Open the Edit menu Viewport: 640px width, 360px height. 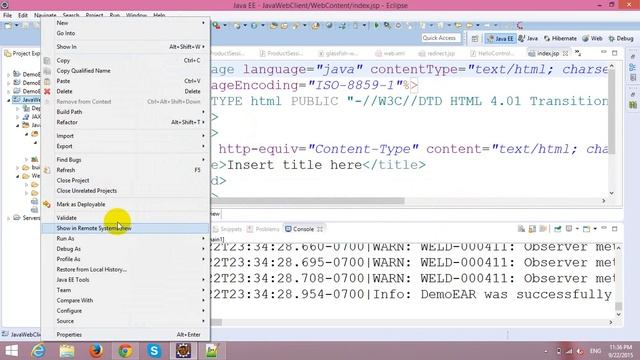tap(23, 15)
